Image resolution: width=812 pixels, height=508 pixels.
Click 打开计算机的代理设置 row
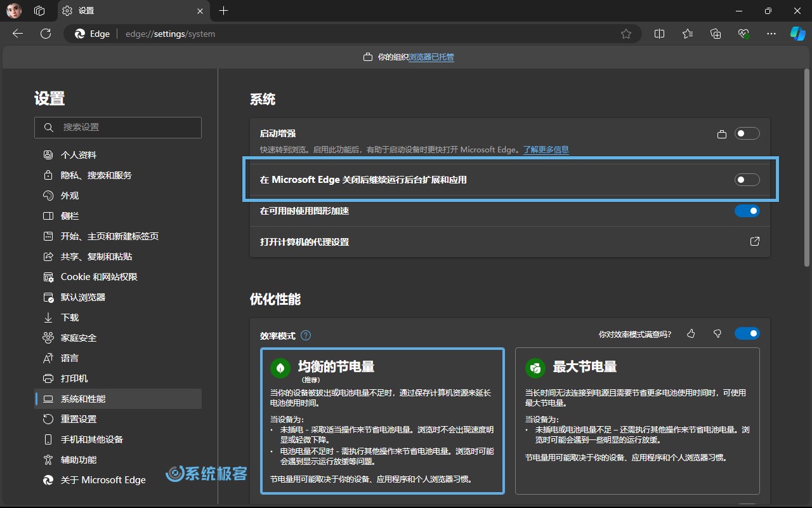[x=510, y=242]
